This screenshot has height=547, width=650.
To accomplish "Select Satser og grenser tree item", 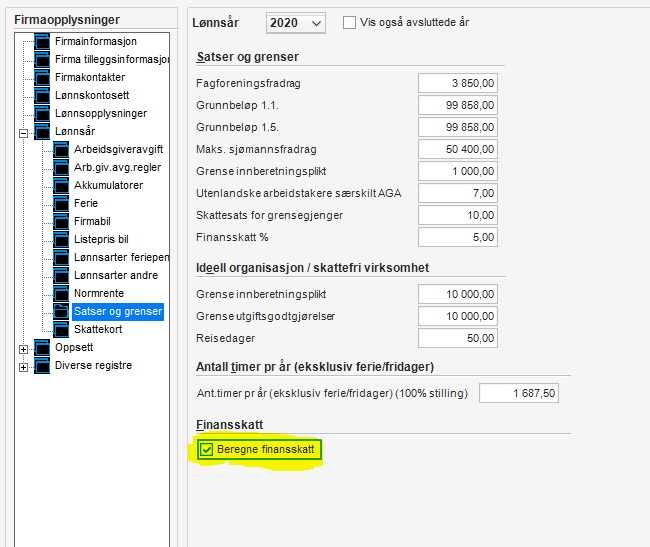I will coord(118,312).
